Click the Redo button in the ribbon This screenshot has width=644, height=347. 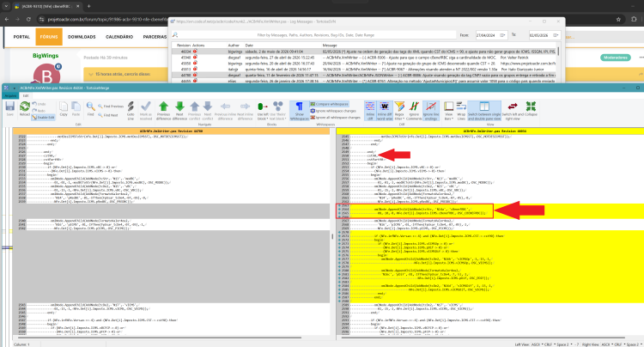[x=39, y=111]
